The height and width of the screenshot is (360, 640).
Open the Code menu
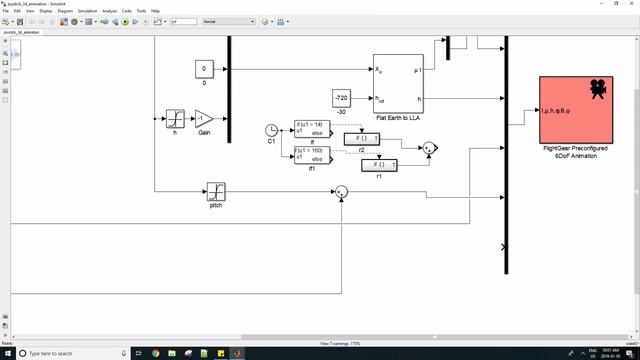pos(127,11)
